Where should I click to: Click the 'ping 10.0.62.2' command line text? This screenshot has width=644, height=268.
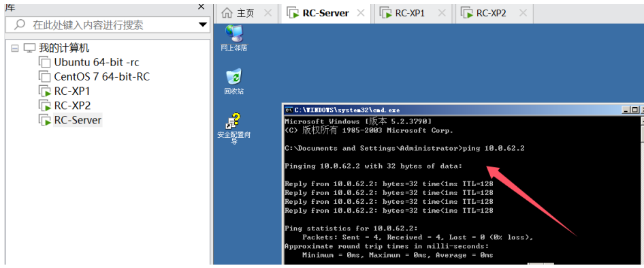493,148
